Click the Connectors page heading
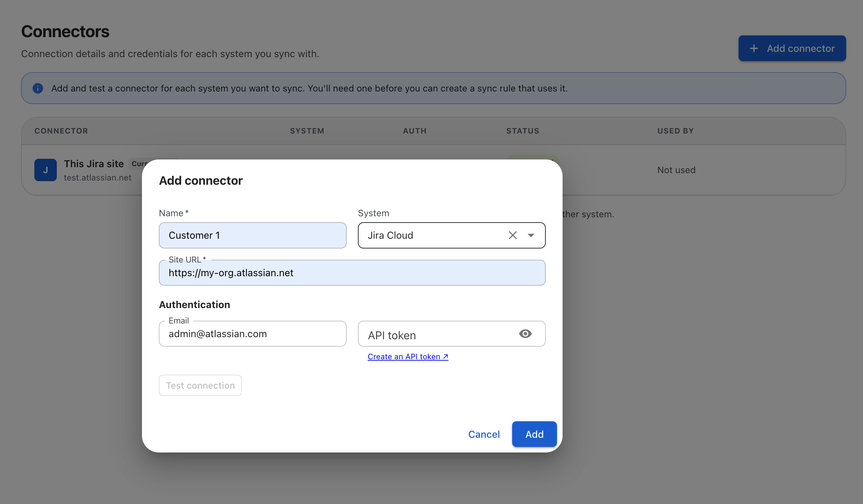The width and height of the screenshot is (863, 504). point(65,32)
